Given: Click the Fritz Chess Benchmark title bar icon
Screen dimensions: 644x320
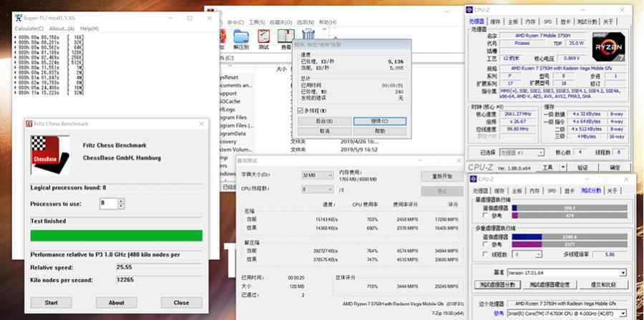Looking at the screenshot, I should 29,124.
